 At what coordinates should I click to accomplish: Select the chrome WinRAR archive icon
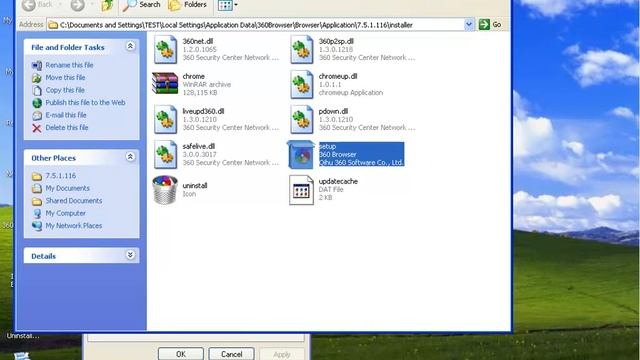tap(165, 84)
